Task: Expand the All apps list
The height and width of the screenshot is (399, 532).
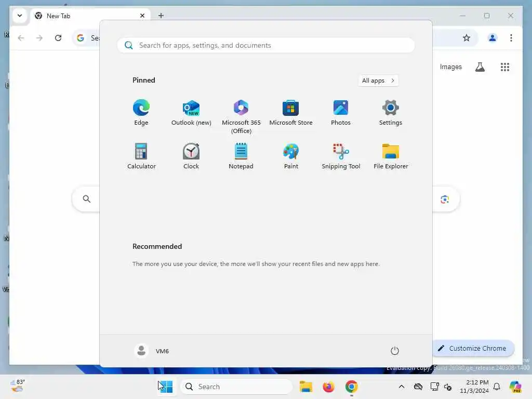Action: point(378,81)
